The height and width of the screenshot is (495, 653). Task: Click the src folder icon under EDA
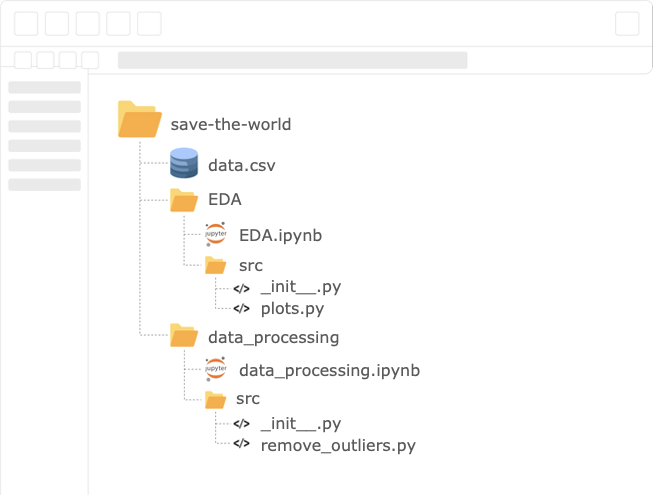click(x=215, y=265)
